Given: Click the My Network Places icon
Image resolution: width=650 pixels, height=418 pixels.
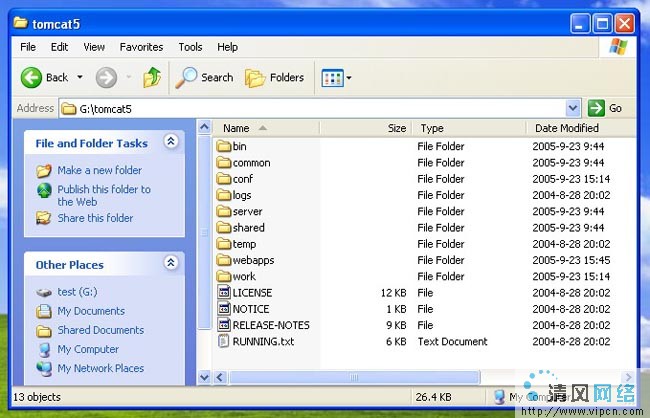Looking at the screenshot, I should click(44, 369).
